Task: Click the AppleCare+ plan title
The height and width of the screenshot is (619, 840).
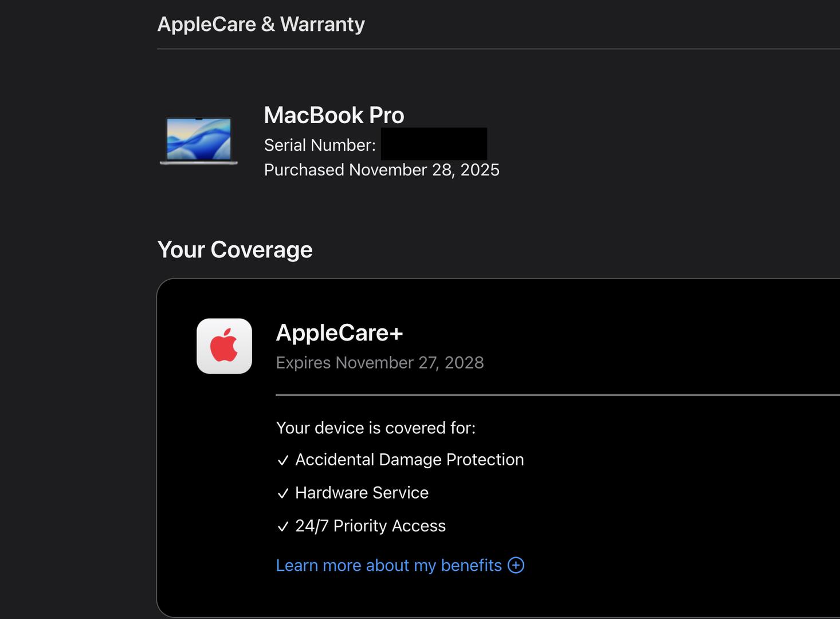Action: click(339, 333)
